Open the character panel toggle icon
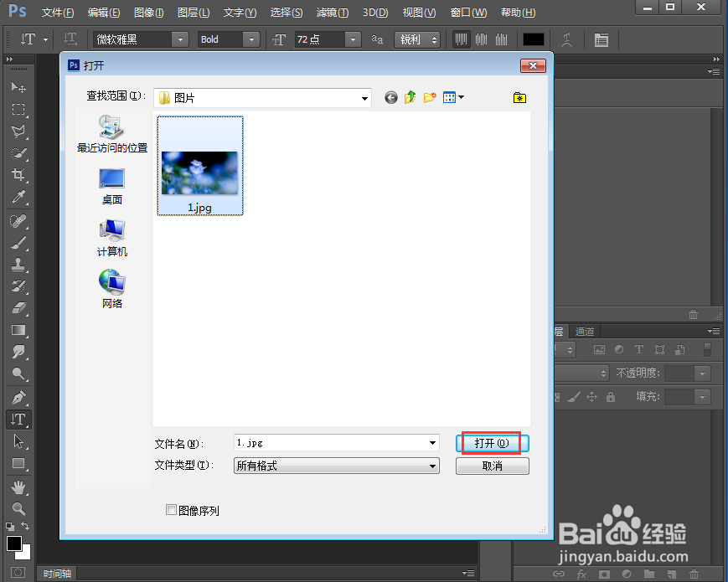The height and width of the screenshot is (582, 728). tap(602, 40)
